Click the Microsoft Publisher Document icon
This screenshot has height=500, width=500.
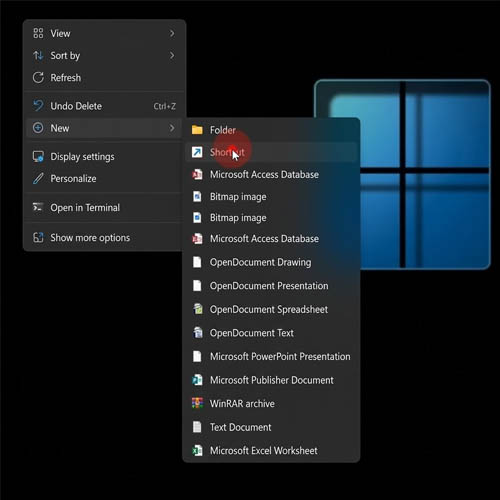coord(197,380)
